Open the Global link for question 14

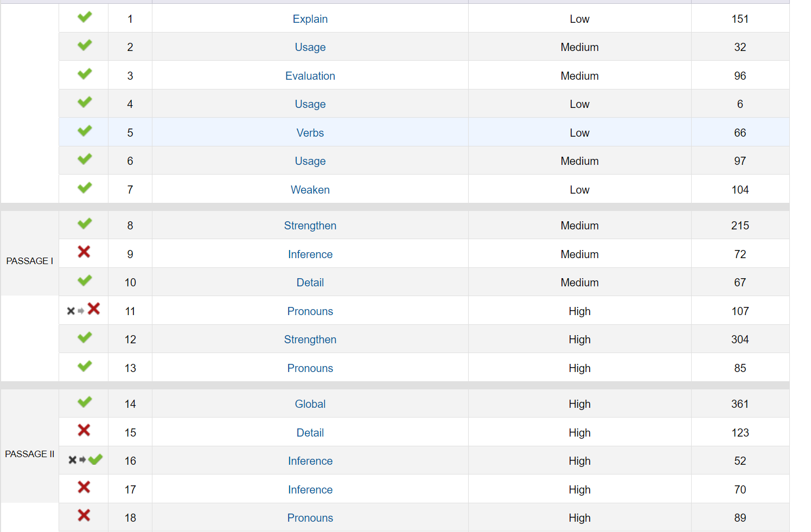click(x=310, y=404)
